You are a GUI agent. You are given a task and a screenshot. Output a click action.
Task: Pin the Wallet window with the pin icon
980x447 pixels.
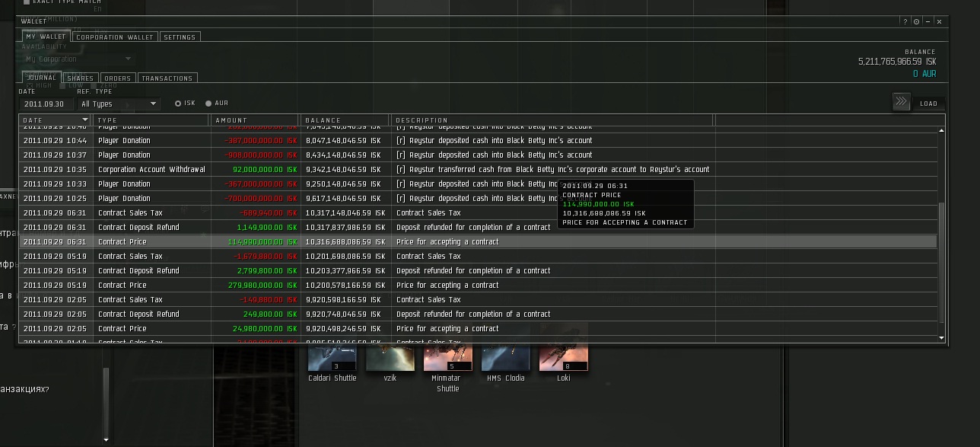click(916, 21)
